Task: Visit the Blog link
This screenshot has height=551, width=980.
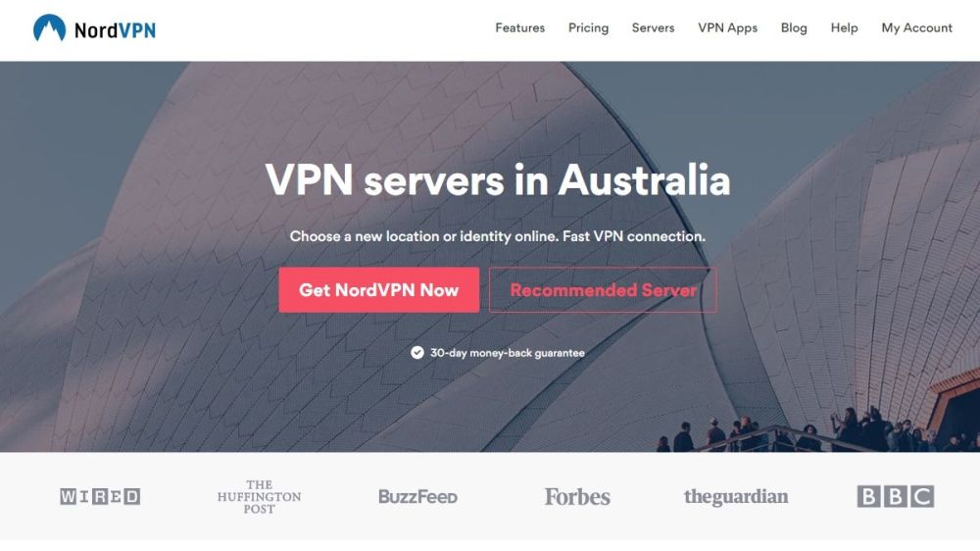Action: coord(794,28)
